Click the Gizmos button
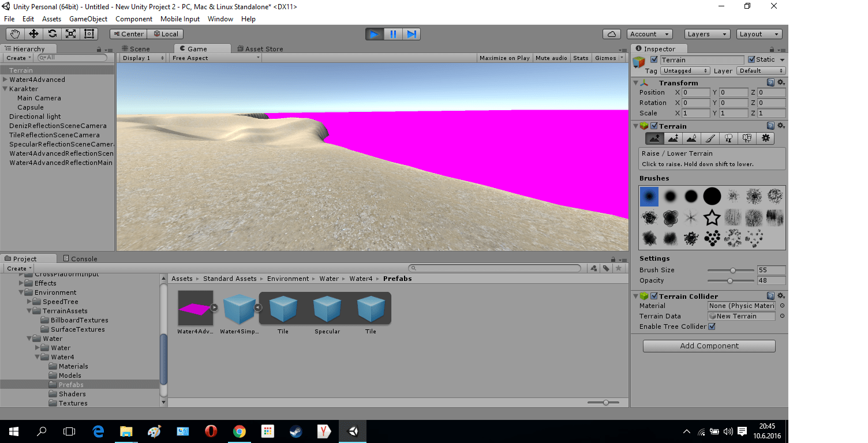Viewport: 868px width, 443px height. [606, 58]
